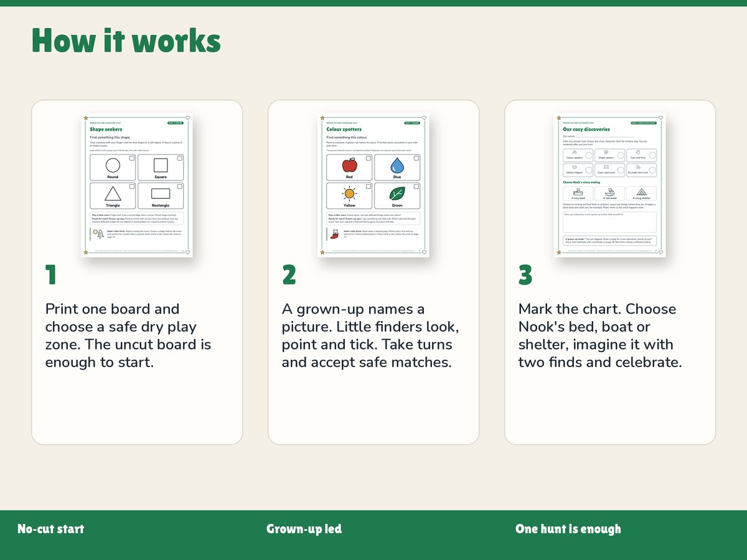
Task: Click the ending drawing box on the chart
Action: tap(610, 222)
